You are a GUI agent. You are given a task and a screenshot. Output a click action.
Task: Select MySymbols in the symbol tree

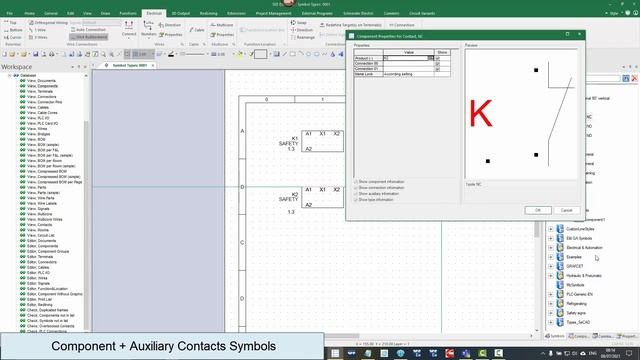[x=575, y=285]
